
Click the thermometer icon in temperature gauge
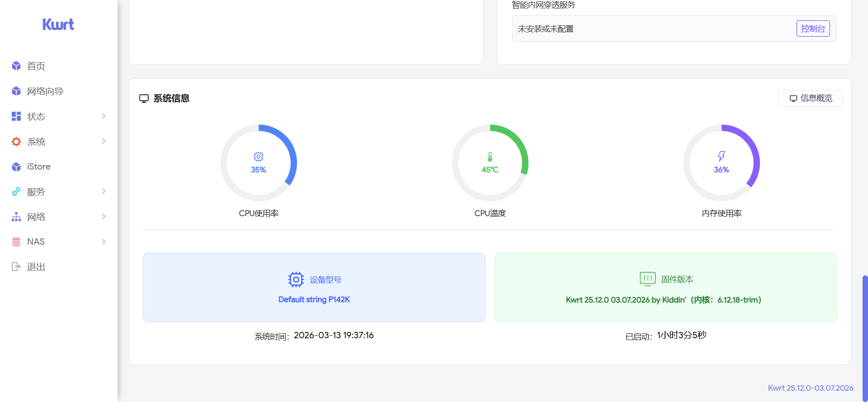click(x=490, y=157)
